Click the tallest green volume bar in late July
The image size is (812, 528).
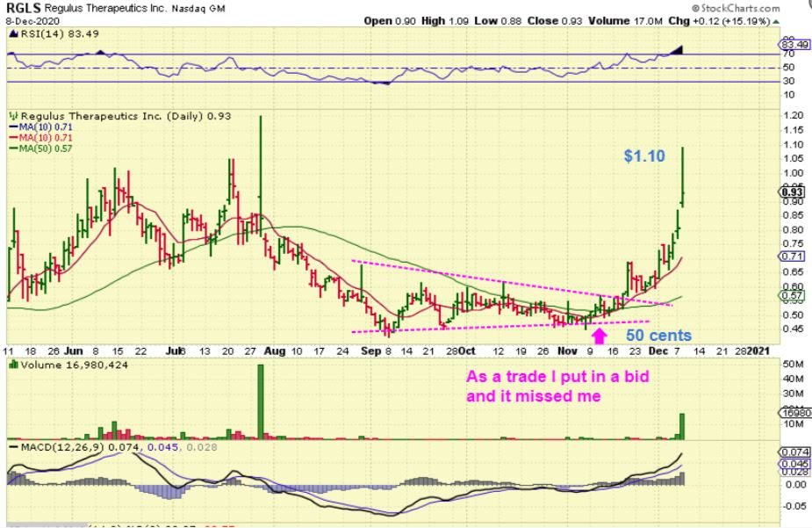pyautogui.click(x=261, y=402)
